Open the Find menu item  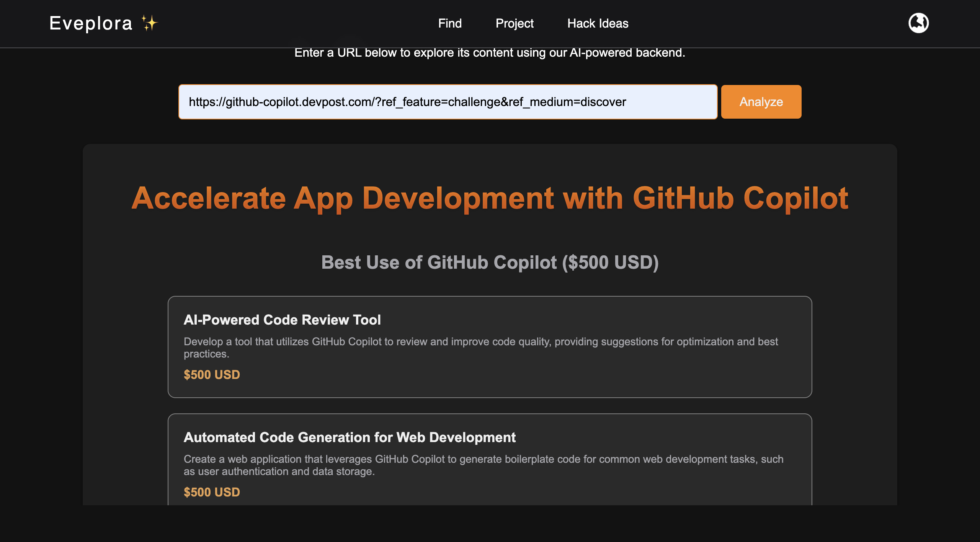pos(450,23)
